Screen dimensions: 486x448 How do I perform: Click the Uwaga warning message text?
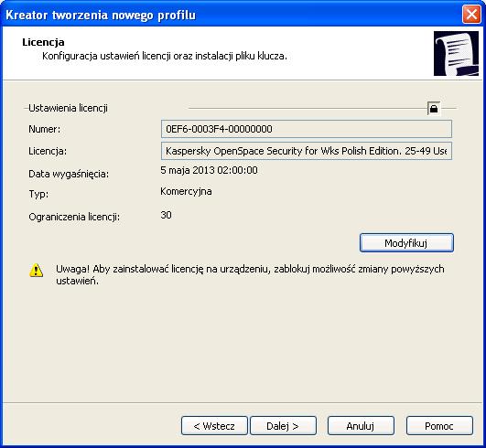250,275
